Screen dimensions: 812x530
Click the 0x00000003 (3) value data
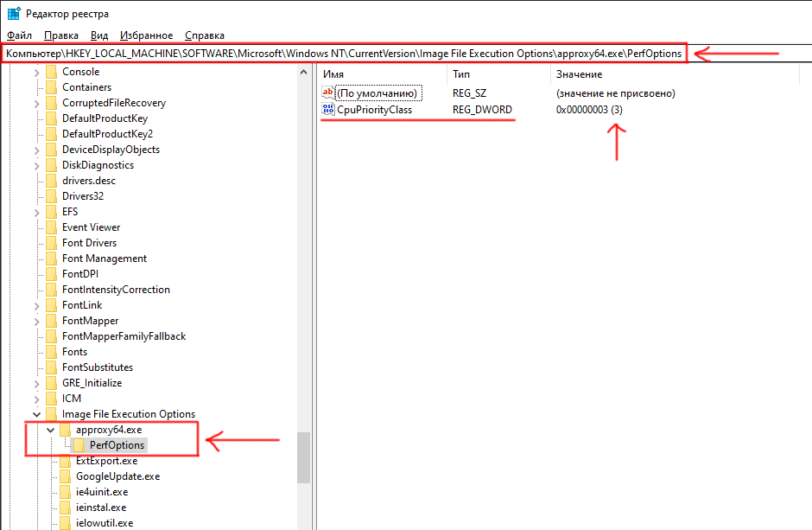click(x=589, y=110)
